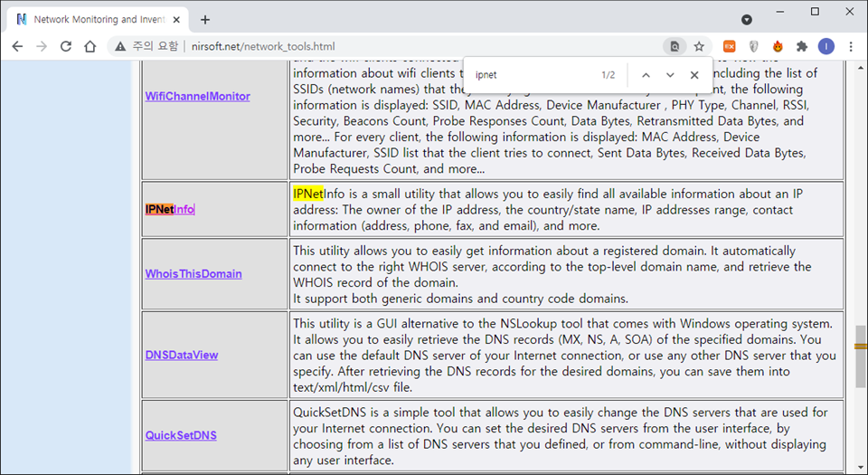Go to next find result

(670, 75)
